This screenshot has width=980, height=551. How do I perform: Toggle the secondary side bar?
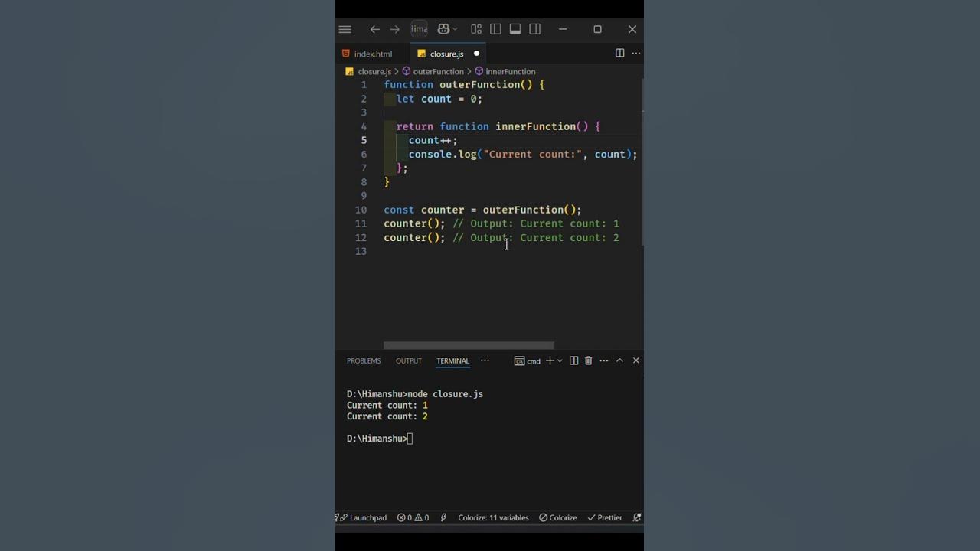[x=535, y=29]
